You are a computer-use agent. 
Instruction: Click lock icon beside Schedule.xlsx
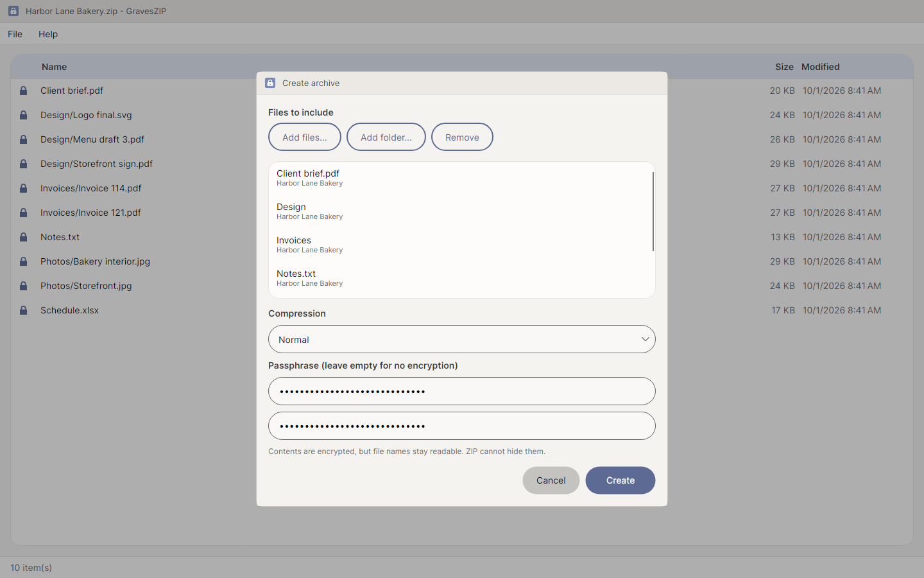[x=23, y=310]
